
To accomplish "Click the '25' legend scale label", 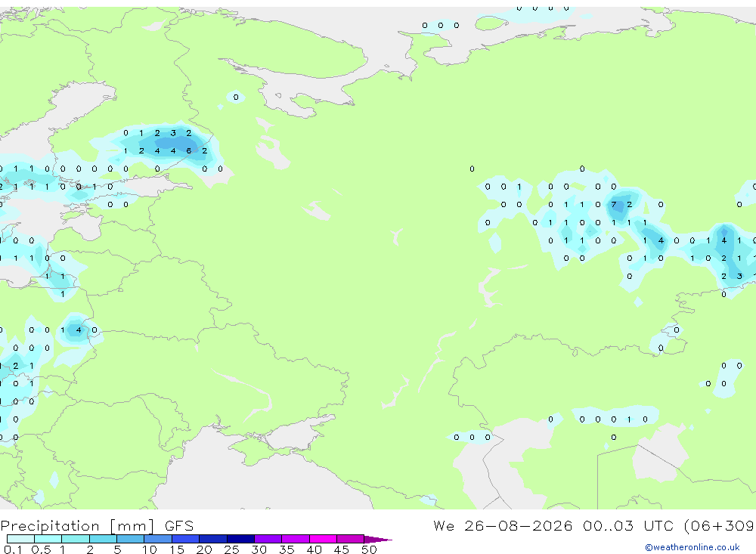I will (231, 549).
